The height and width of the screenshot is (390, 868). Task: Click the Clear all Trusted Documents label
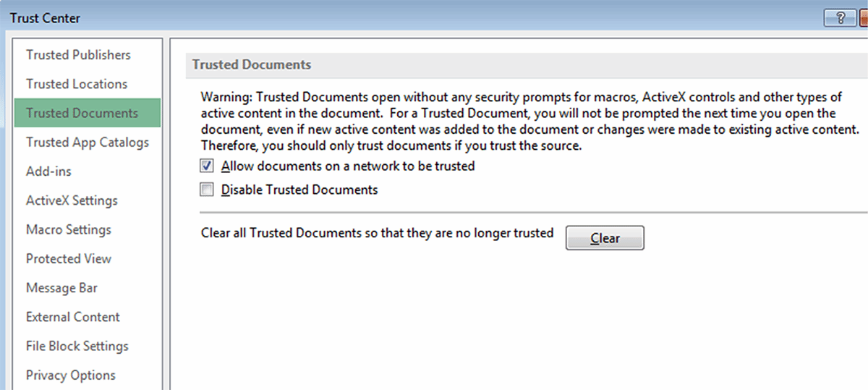point(377,233)
